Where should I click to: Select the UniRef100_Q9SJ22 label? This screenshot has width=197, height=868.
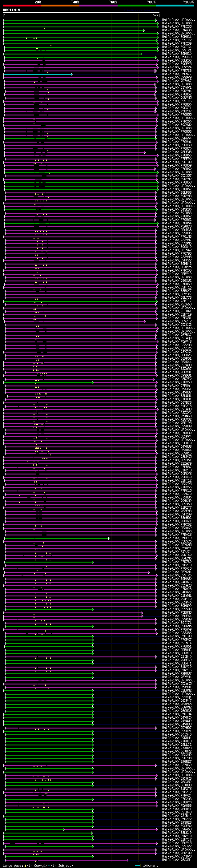(177, 846)
